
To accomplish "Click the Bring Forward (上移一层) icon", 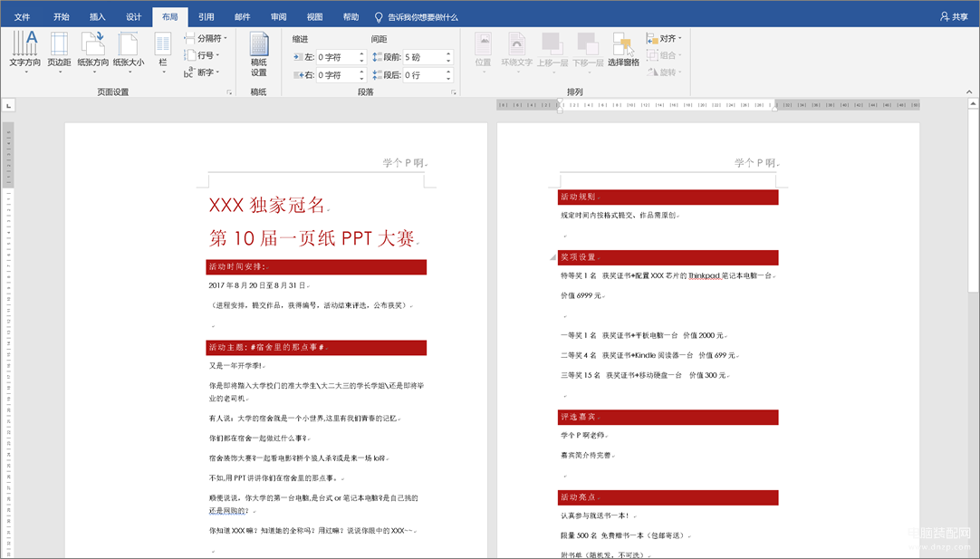I will coord(552,43).
